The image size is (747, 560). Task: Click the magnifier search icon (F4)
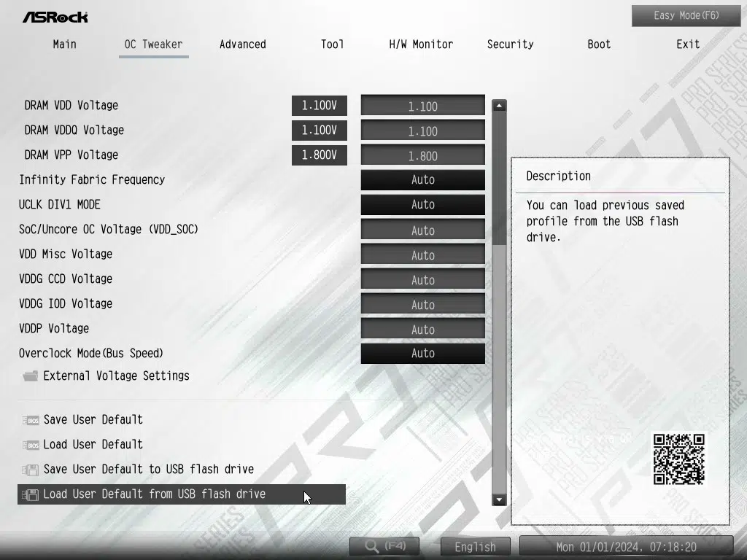(372, 546)
